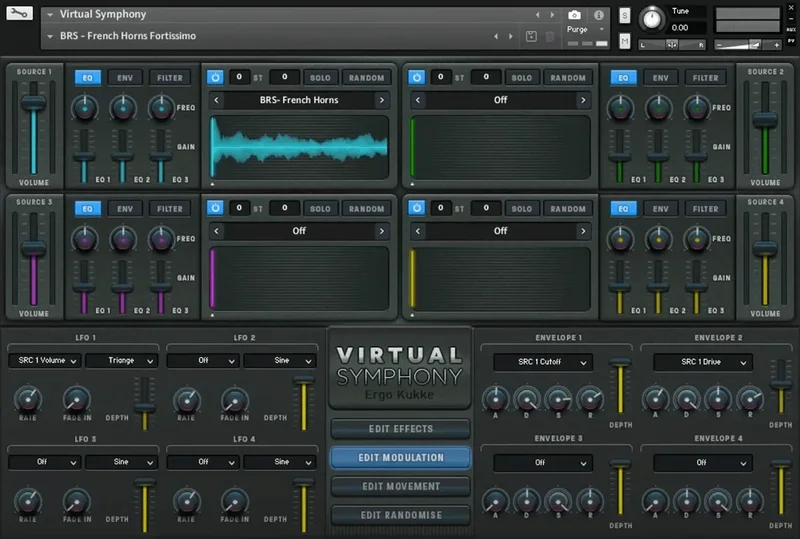
Task: Click the EDIT EFFECTS button
Action: pos(401,429)
